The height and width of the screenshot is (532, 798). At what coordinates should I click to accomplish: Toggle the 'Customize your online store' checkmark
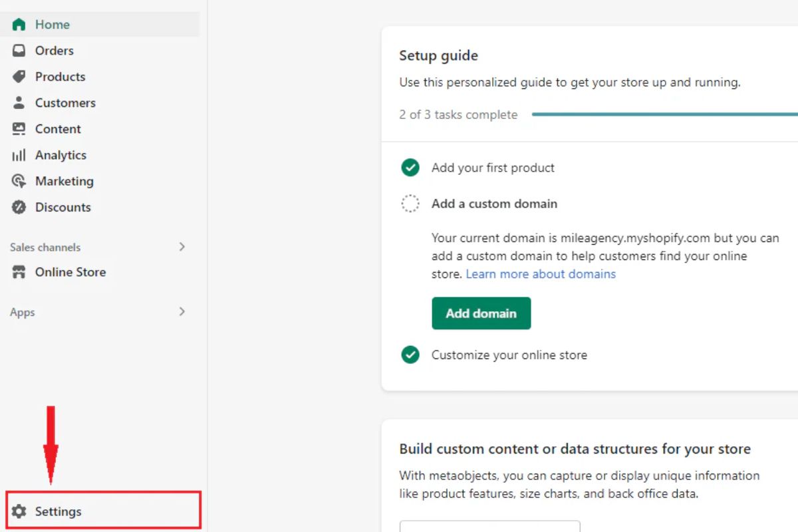click(x=410, y=355)
